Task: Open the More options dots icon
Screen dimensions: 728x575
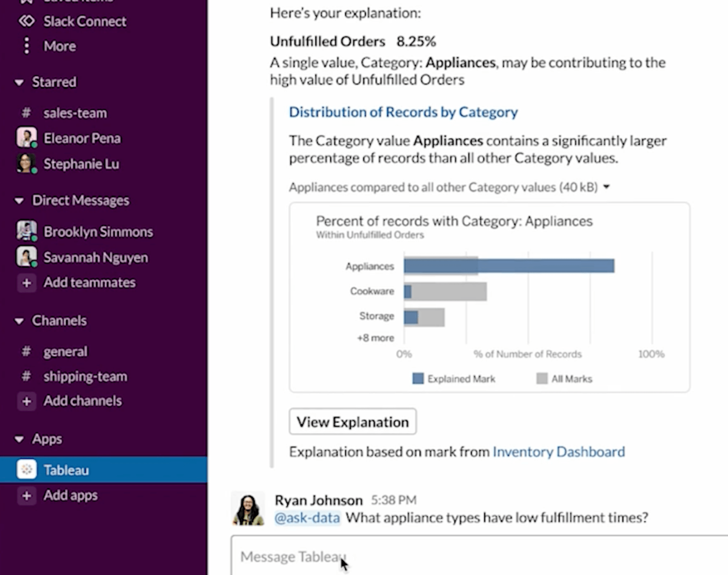Action: 26,46
